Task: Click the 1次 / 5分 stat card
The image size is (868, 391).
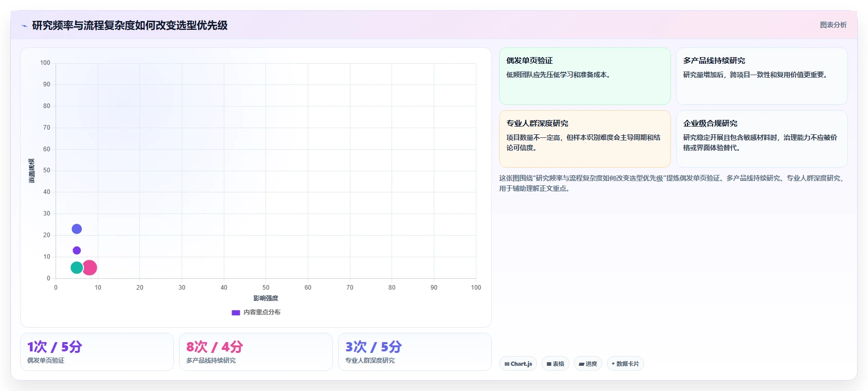Action: tap(97, 352)
